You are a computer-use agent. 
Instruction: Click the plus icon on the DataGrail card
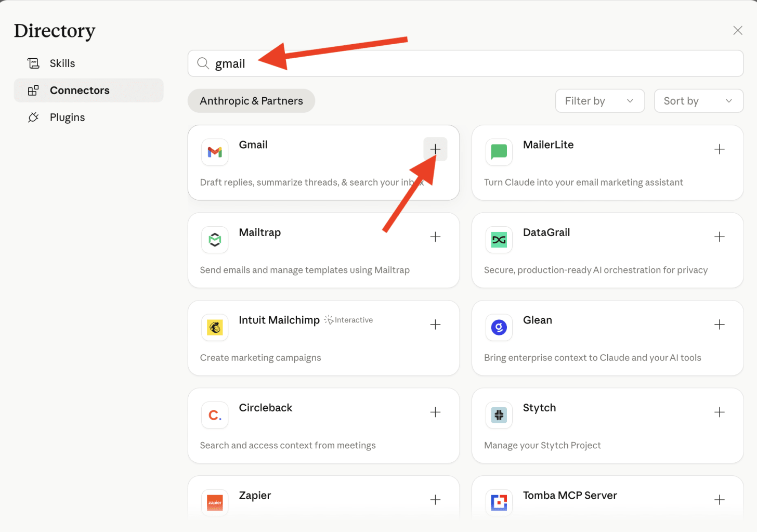720,237
